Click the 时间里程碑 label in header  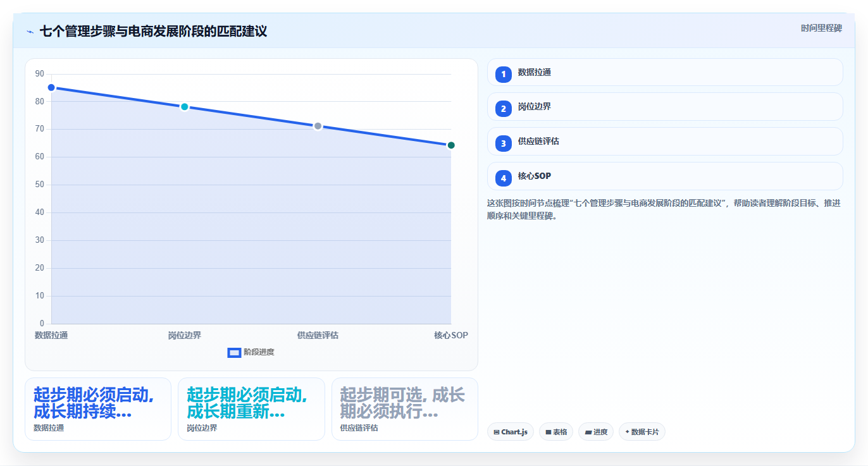click(x=821, y=28)
